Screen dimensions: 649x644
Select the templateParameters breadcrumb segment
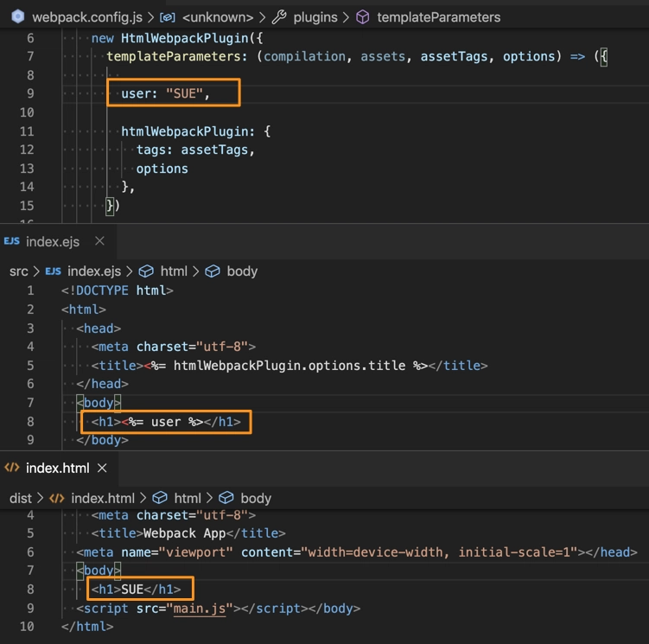(x=439, y=17)
